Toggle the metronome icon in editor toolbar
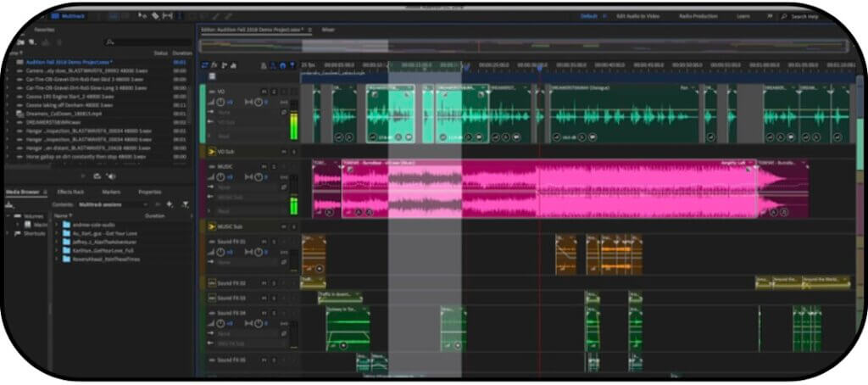Screen dimensions: 868x385 click(264, 65)
